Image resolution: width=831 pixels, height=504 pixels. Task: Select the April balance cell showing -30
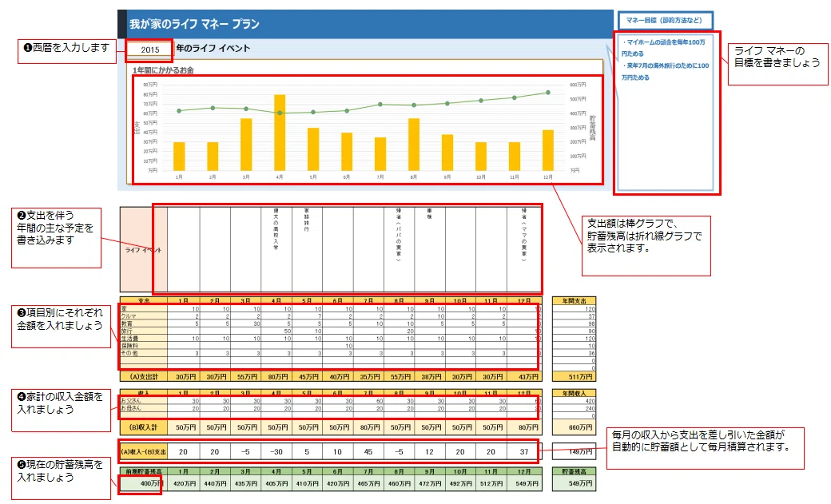point(276,452)
